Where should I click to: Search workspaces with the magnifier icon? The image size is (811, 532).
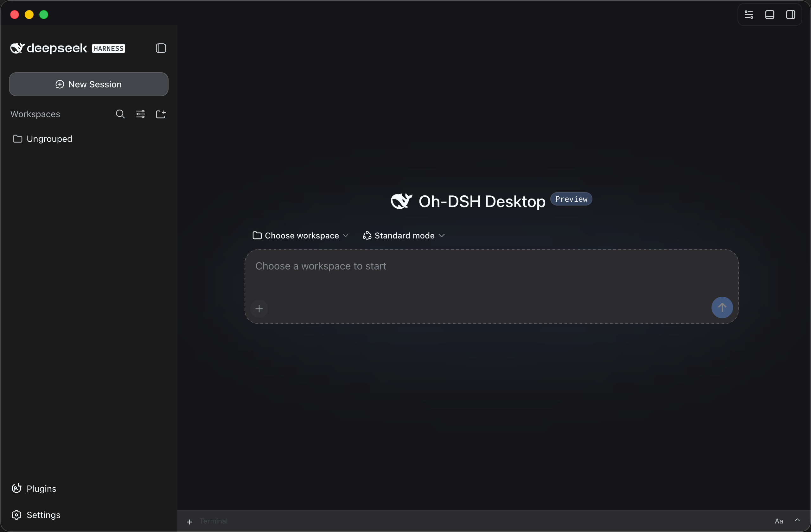(120, 114)
